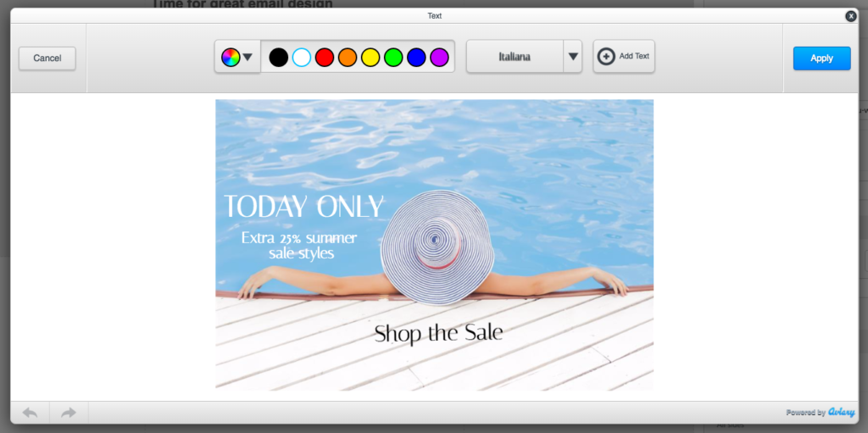The width and height of the screenshot is (868, 433).
Task: Expand the font list dropdown arrow
Action: click(573, 57)
